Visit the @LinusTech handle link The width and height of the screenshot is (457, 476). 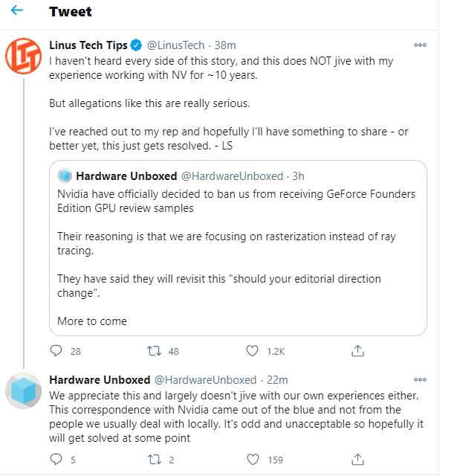176,45
